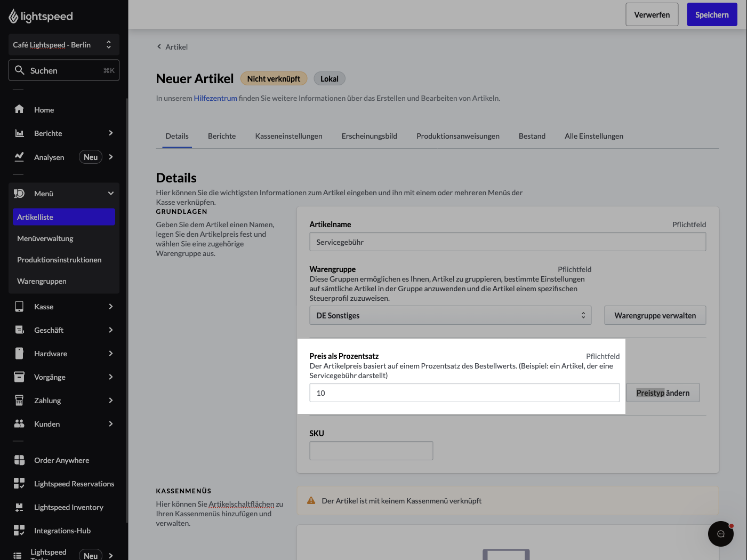
Task: Expand the Kasse sidebar section
Action: 111,306
